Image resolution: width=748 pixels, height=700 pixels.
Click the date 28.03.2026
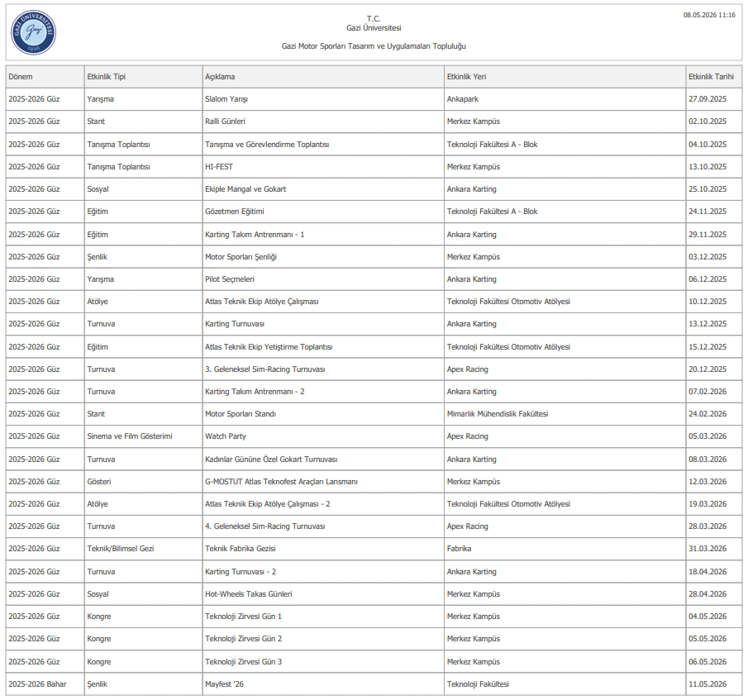[708, 527]
